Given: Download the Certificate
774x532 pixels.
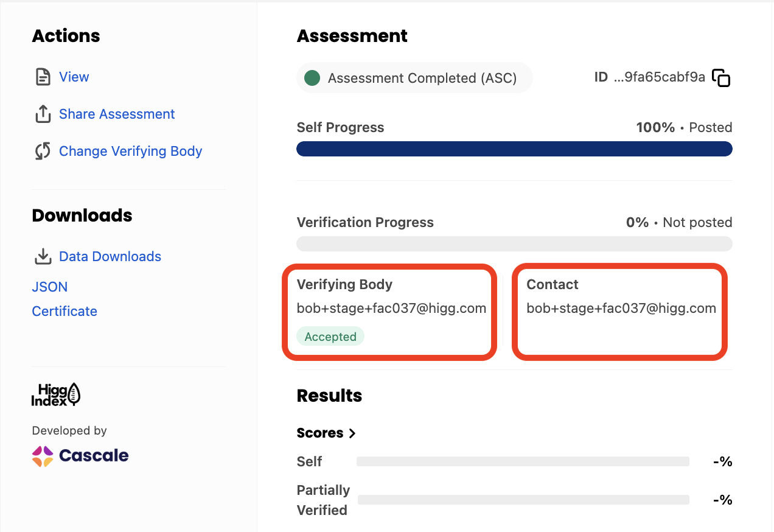Looking at the screenshot, I should [64, 312].
